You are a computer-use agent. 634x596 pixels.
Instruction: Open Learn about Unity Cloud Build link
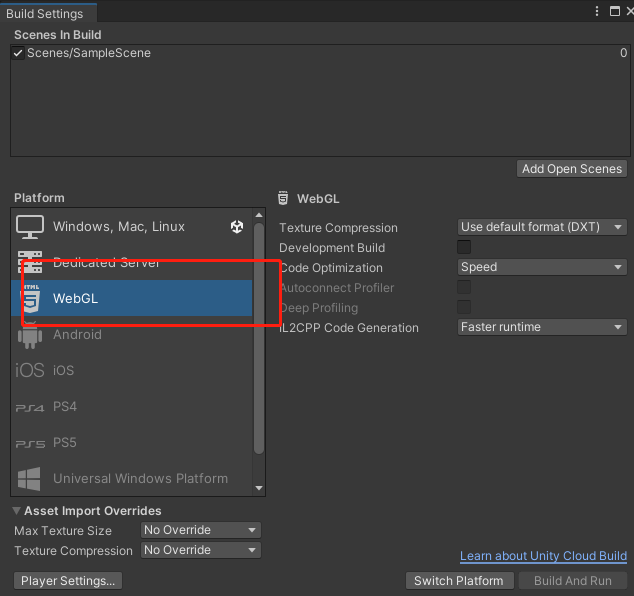click(x=543, y=556)
